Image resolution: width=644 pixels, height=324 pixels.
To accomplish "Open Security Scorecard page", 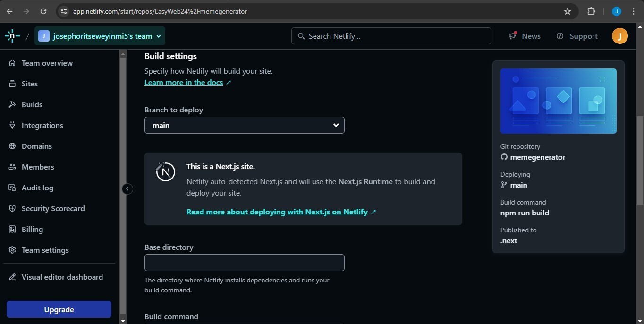I will coord(53,208).
